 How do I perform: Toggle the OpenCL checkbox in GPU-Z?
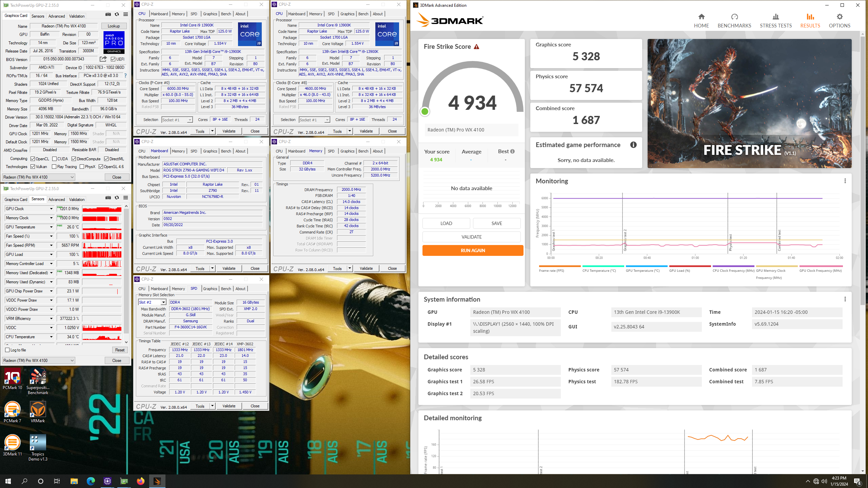click(33, 159)
